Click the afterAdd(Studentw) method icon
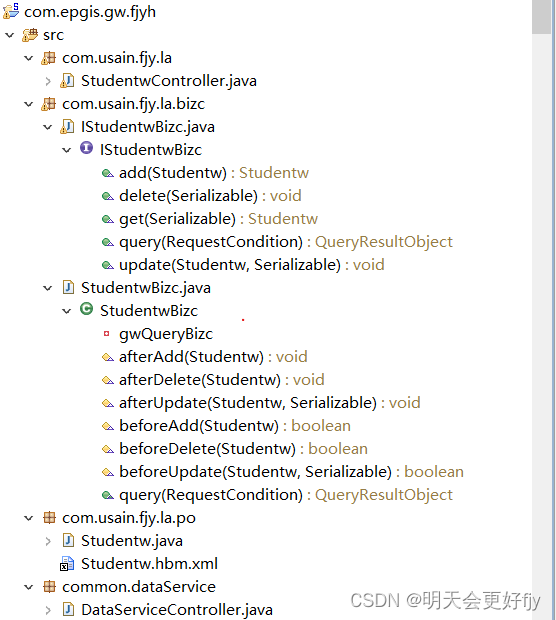556x620 pixels. pos(108,357)
